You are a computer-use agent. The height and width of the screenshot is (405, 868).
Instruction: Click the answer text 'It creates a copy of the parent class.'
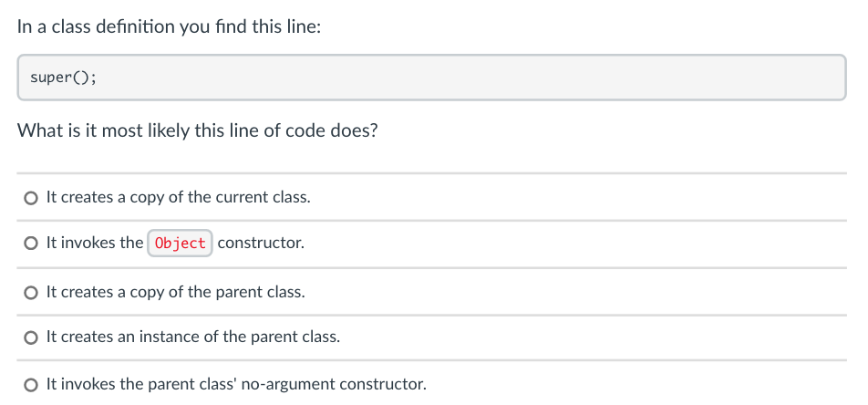pos(175,292)
